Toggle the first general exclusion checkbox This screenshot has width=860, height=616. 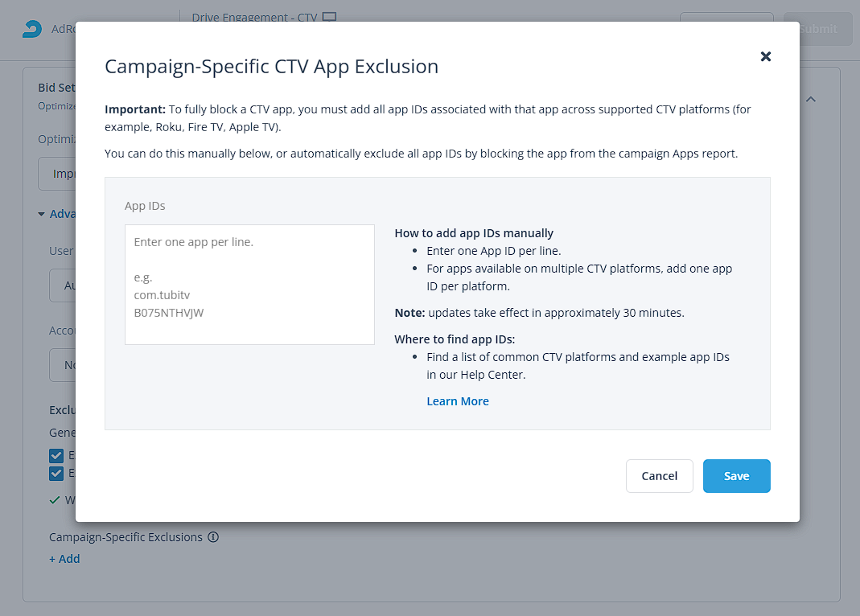coord(56,455)
